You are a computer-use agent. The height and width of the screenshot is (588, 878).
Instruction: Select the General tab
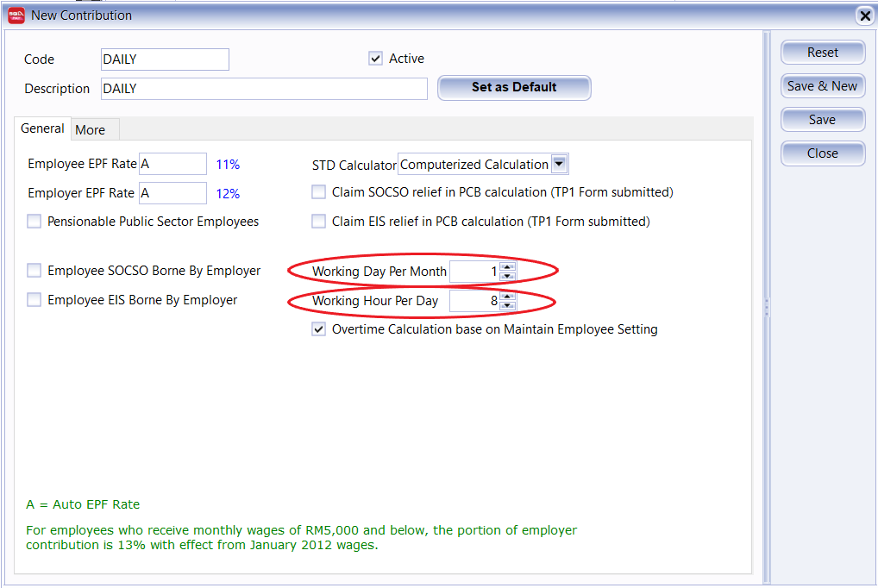[42, 128]
